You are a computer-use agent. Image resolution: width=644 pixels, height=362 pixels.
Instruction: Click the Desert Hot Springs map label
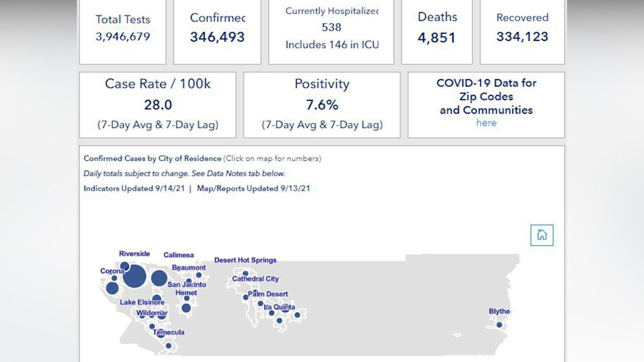(x=245, y=260)
